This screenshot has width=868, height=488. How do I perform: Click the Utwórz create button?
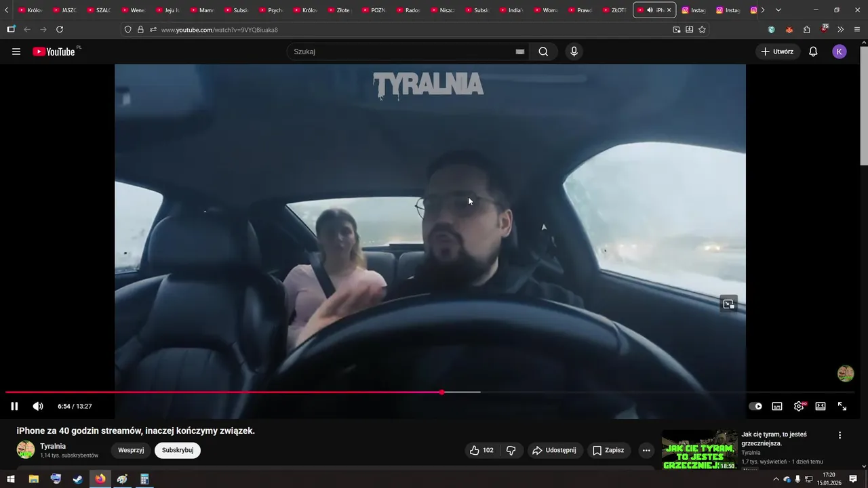click(777, 52)
